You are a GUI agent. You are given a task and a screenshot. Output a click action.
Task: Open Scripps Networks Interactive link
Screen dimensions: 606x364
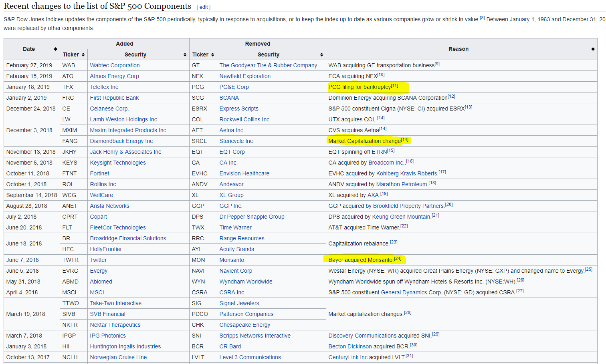click(255, 336)
